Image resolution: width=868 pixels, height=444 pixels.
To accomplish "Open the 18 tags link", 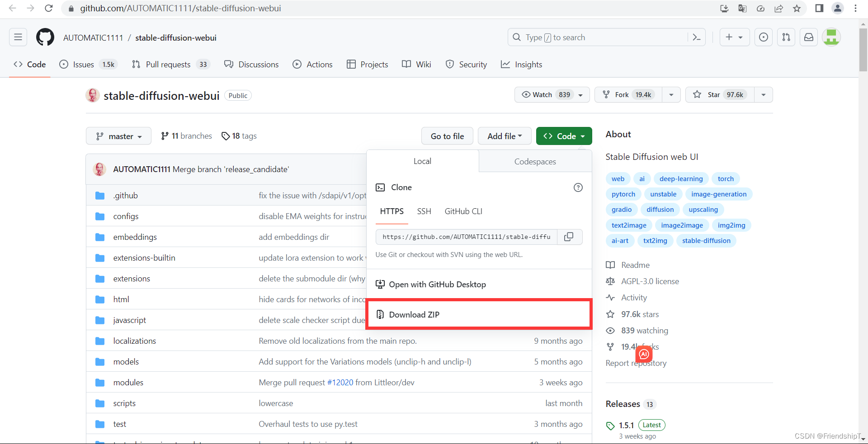I will (239, 136).
